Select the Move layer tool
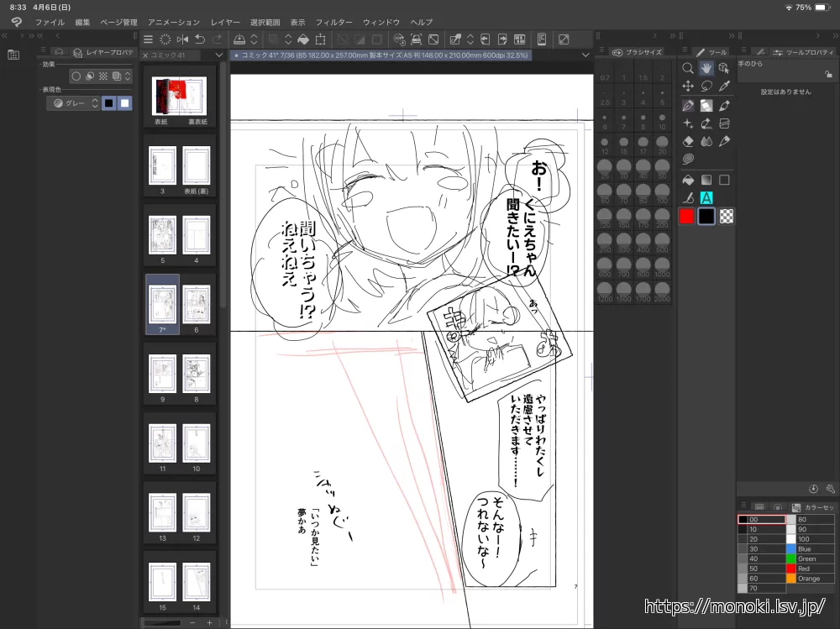The image size is (840, 629). click(x=688, y=86)
